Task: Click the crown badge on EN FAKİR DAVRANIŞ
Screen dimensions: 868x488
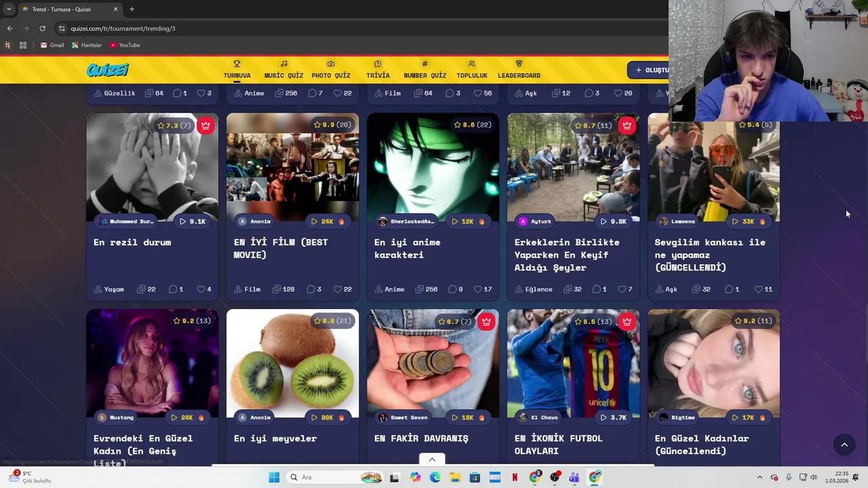Action: (486, 321)
